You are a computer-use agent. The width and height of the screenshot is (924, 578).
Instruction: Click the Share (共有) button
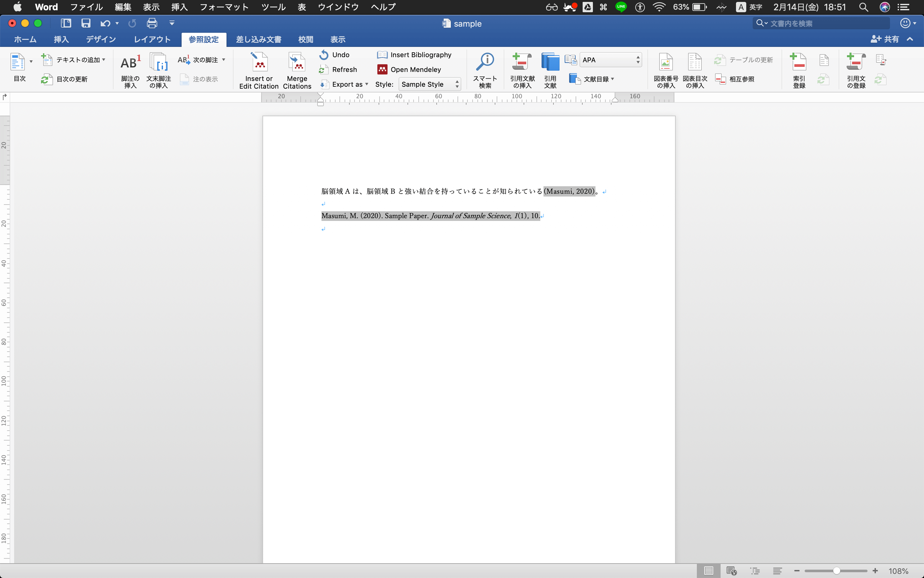pos(885,39)
